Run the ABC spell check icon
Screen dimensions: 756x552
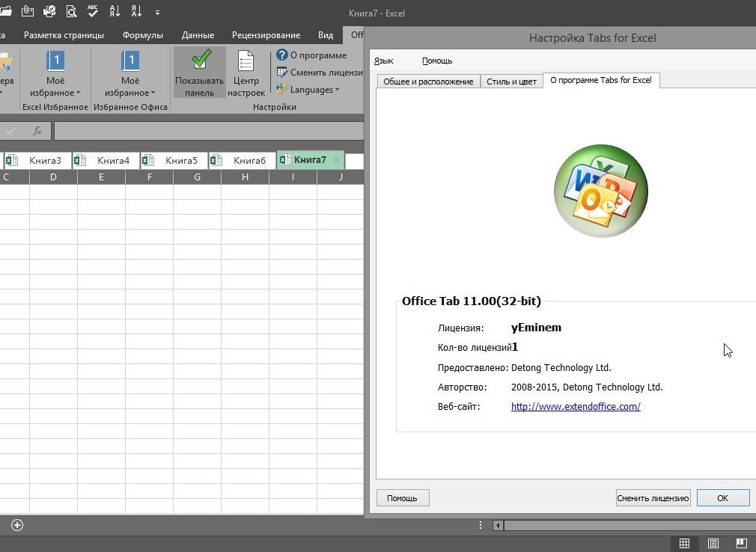click(93, 11)
